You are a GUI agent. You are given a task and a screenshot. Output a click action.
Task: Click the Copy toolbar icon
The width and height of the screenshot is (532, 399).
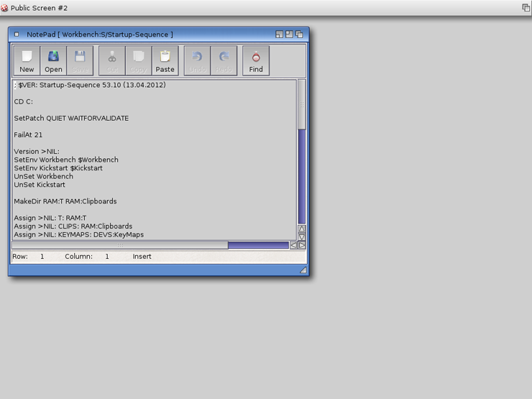coord(138,60)
